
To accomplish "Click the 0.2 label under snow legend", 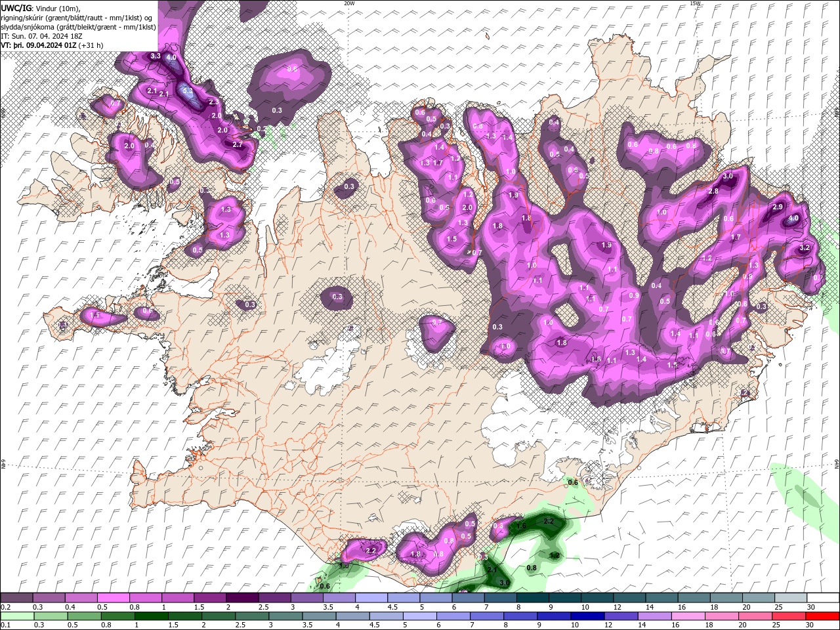I will pyautogui.click(x=5, y=607).
